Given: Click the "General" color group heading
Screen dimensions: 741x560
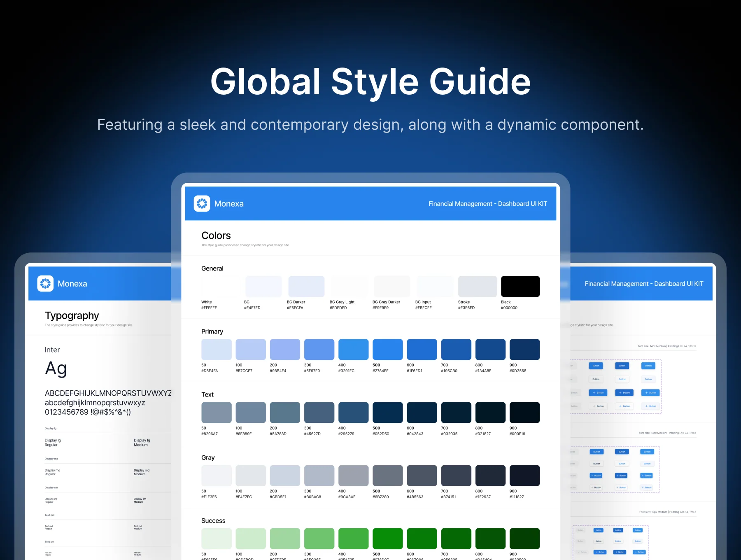Looking at the screenshot, I should (212, 268).
